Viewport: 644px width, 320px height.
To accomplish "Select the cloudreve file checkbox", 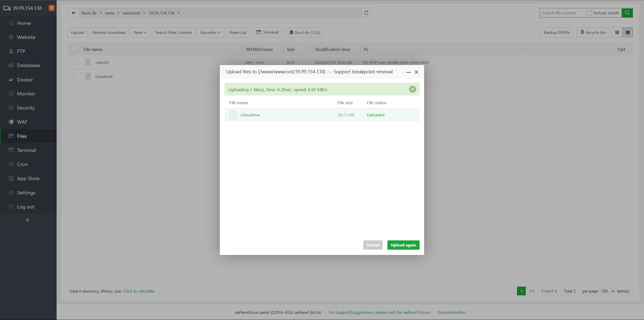I will point(74,76).
